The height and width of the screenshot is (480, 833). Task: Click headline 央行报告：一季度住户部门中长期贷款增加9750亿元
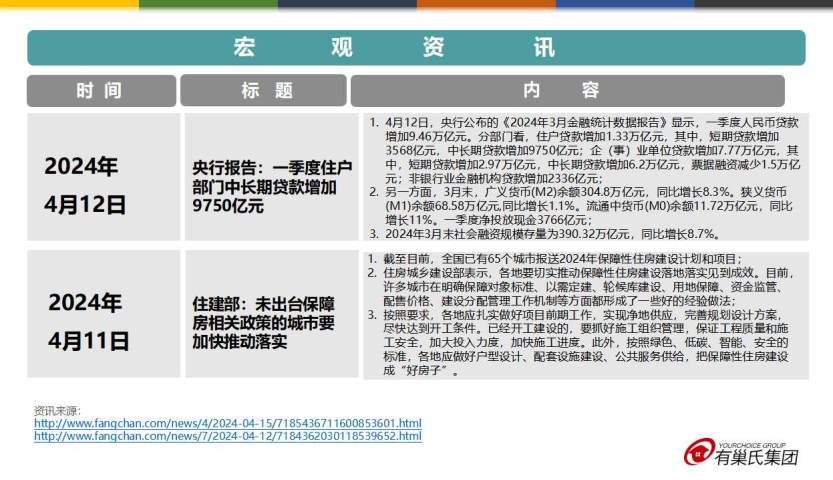(x=271, y=187)
